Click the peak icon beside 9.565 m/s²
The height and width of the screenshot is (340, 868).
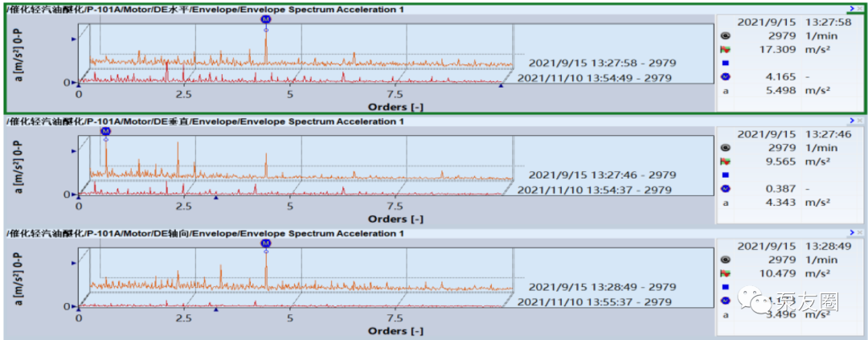tap(726, 162)
